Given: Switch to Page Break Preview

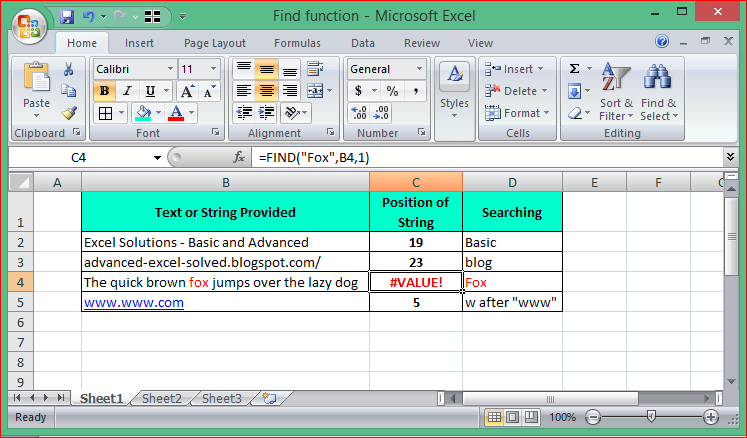Looking at the screenshot, I should pyautogui.click(x=531, y=418).
